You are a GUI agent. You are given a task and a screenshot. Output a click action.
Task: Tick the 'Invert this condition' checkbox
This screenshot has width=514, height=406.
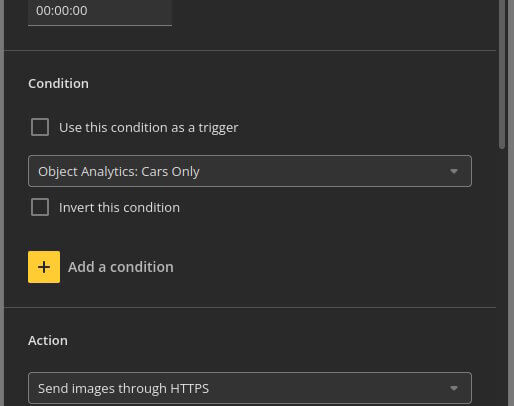point(40,207)
